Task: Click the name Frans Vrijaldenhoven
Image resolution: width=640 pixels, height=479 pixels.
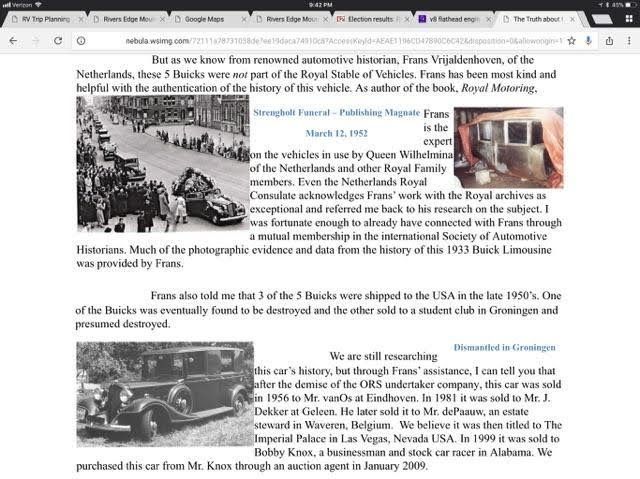Action: pyautogui.click(x=453, y=60)
